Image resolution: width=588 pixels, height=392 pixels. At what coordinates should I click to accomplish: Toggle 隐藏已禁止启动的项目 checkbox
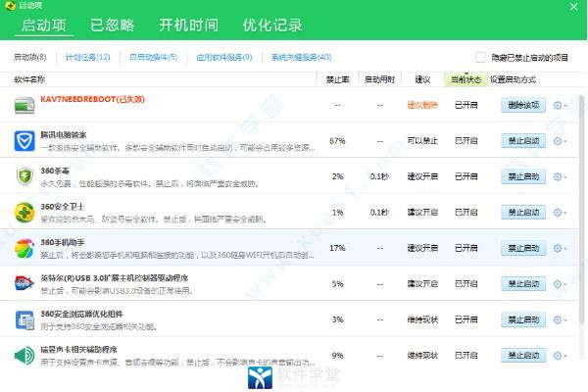[x=480, y=58]
